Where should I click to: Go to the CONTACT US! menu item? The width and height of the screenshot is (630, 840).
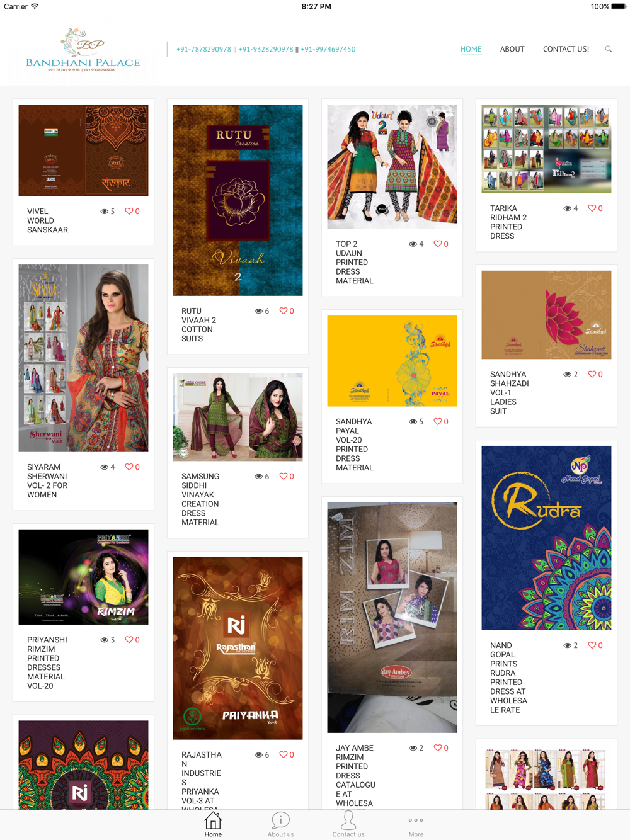(566, 49)
